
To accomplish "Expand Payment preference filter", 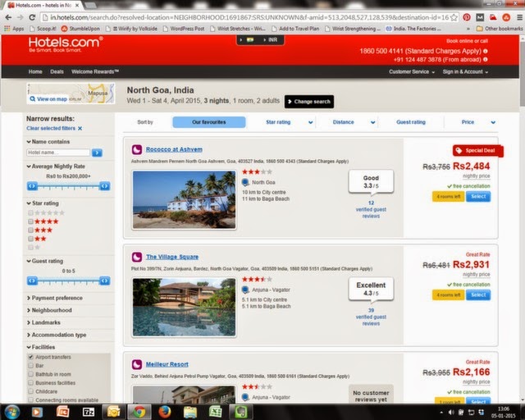I will click(x=54, y=298).
